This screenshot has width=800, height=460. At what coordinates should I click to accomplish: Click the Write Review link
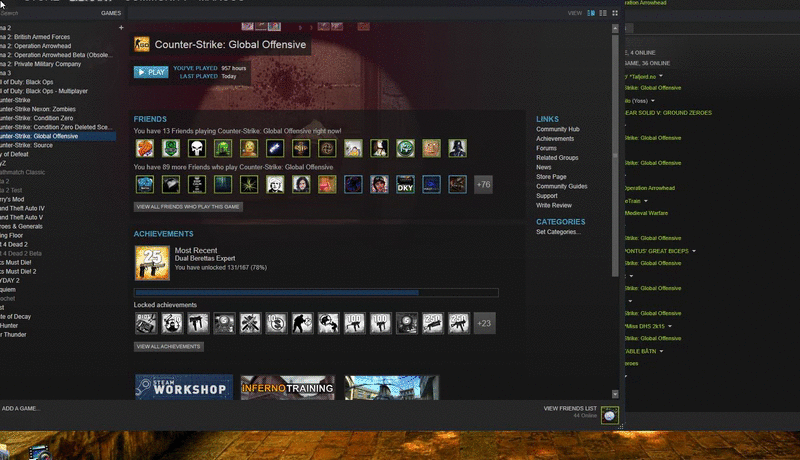554,206
